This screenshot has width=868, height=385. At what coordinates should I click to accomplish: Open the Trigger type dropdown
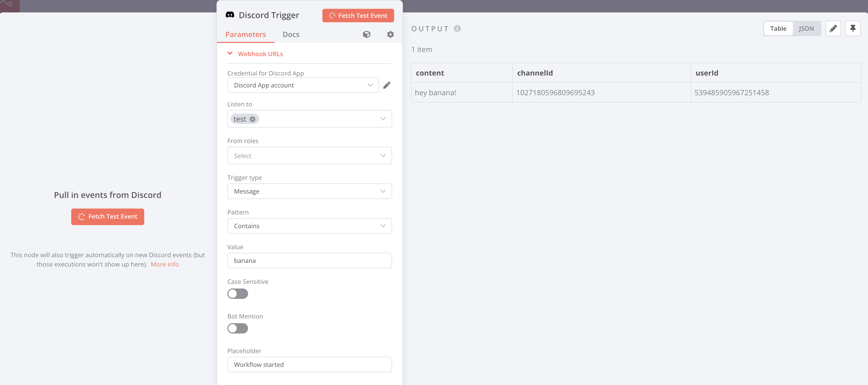pos(309,191)
